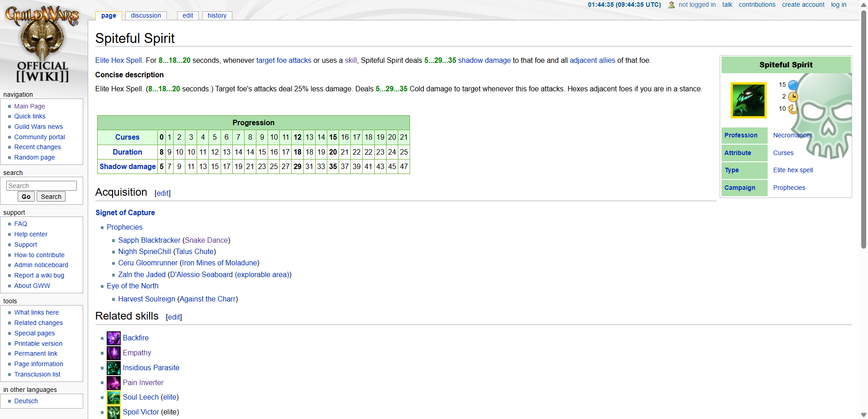This screenshot has width=868, height=419.
Task: Open the Soul Leech skill icon
Action: click(113, 397)
